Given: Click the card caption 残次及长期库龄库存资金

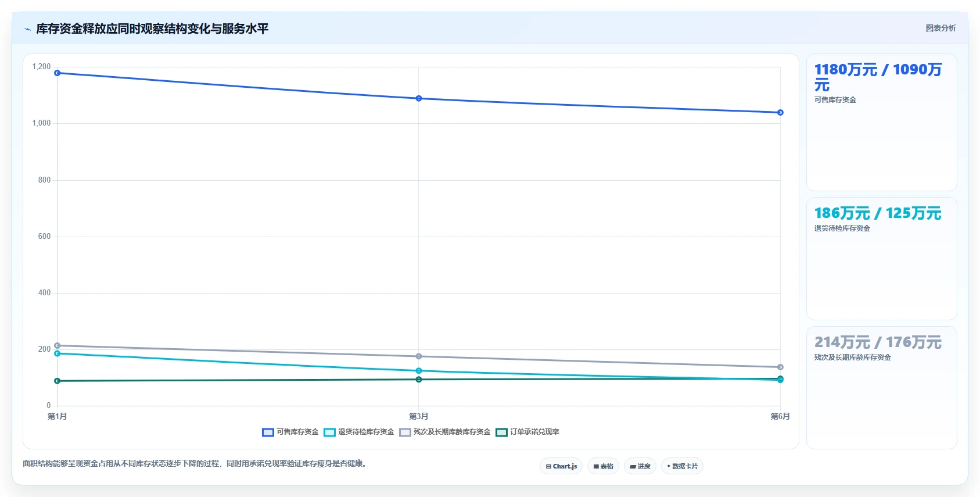Looking at the screenshot, I should (853, 357).
